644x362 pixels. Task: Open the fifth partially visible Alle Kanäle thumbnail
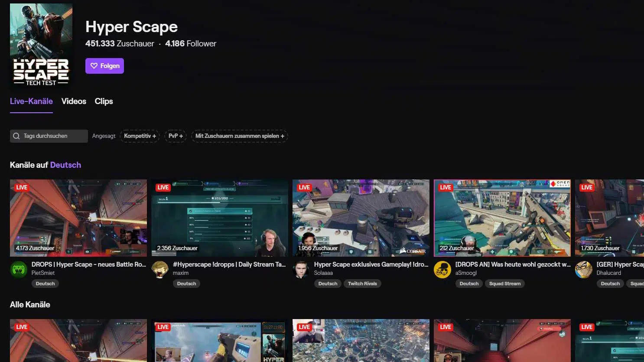[609, 341]
